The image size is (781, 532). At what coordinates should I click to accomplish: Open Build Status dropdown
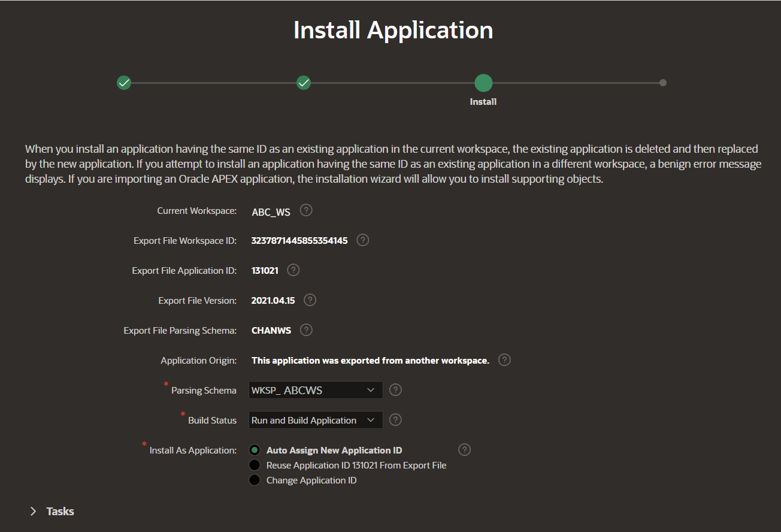pos(316,420)
